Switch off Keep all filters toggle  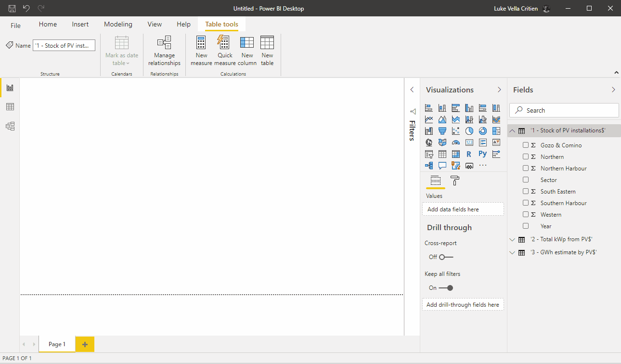(x=446, y=288)
